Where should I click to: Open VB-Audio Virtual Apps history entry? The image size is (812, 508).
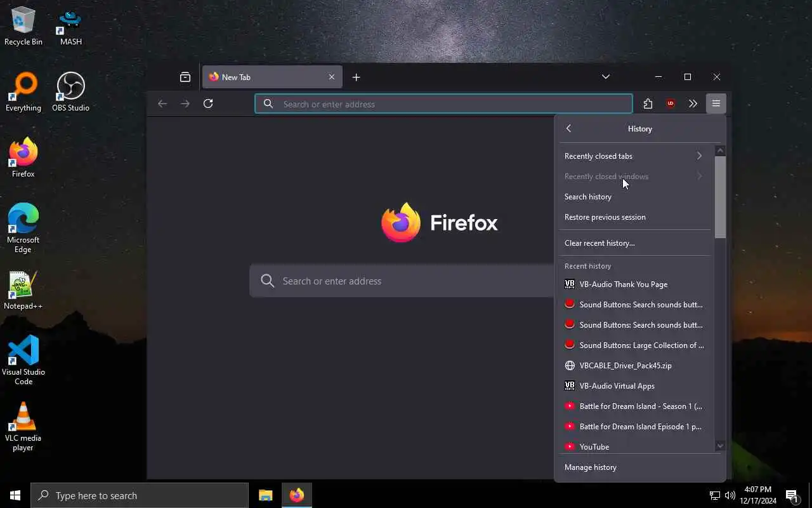click(x=635, y=386)
